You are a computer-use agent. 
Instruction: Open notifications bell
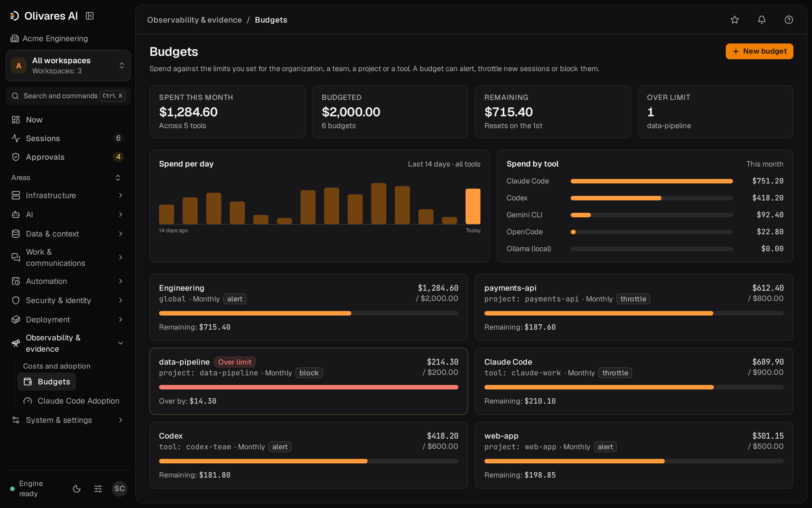[762, 20]
